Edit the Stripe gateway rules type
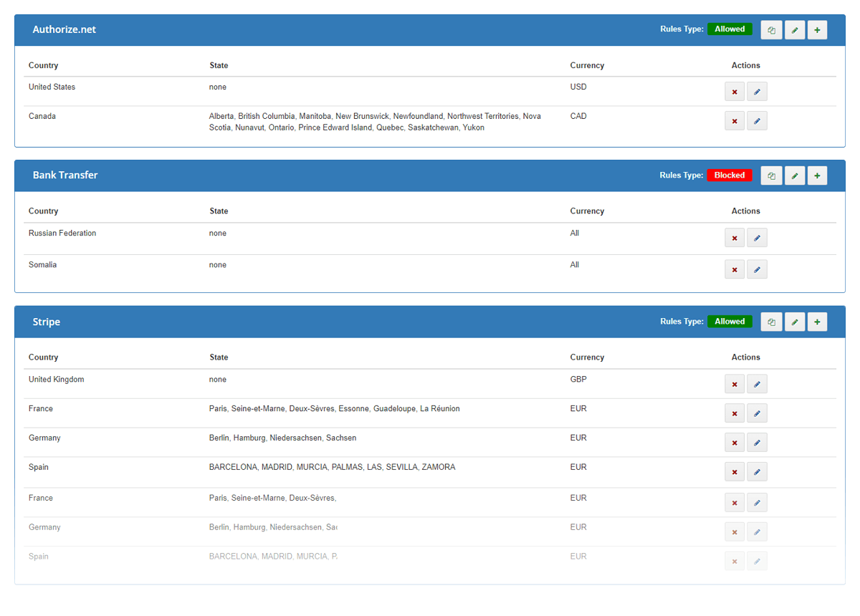 pos(795,322)
